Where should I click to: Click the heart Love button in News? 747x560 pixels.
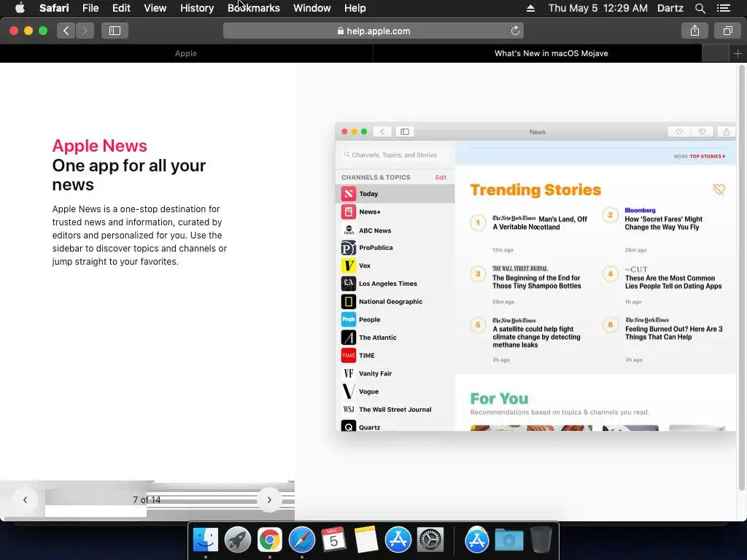point(679,132)
